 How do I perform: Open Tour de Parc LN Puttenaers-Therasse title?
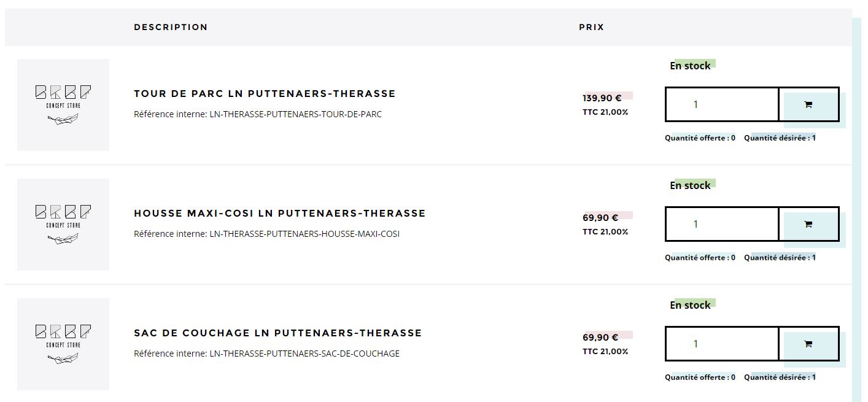265,94
